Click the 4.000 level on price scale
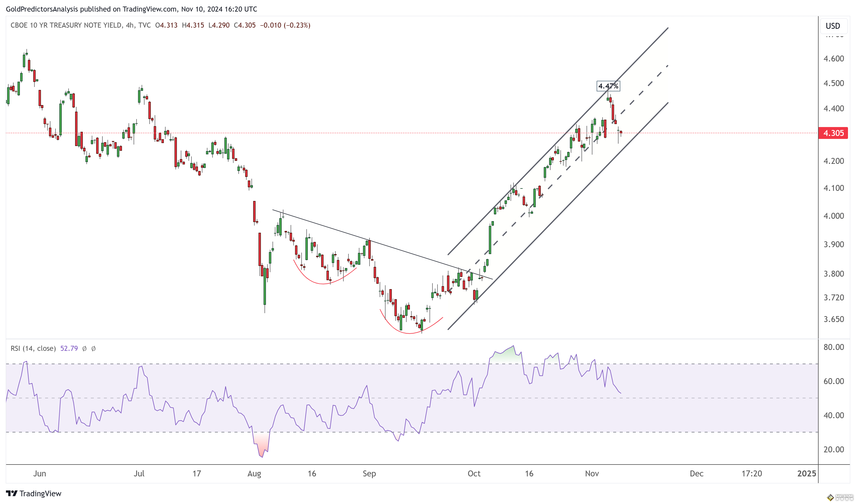Viewport: 856px width, 504px height. pyautogui.click(x=833, y=216)
